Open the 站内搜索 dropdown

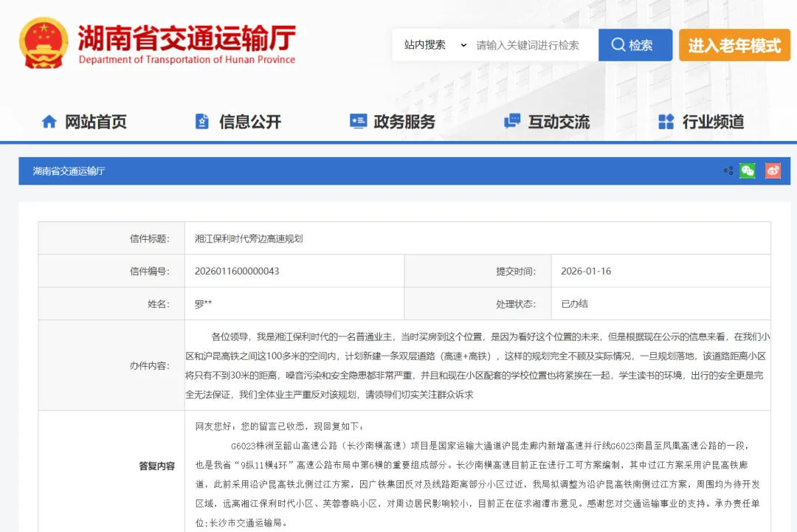tap(435, 45)
